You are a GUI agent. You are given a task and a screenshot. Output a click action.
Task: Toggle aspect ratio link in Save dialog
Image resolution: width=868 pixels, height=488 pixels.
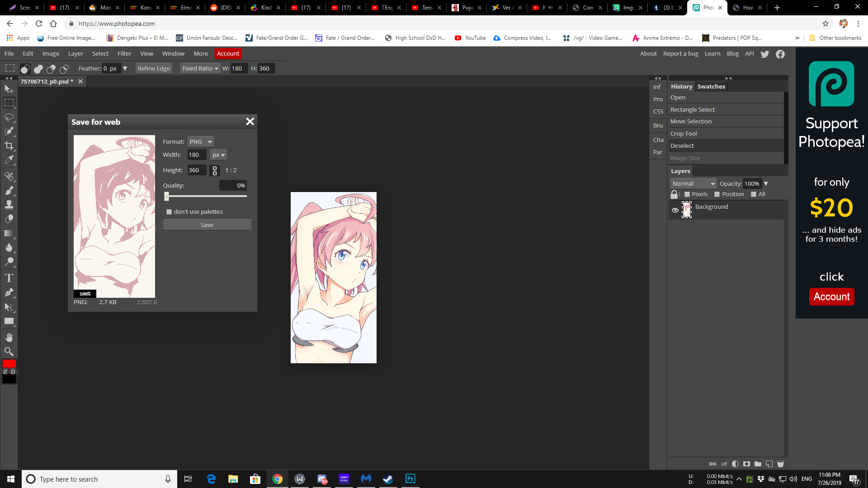tap(215, 170)
